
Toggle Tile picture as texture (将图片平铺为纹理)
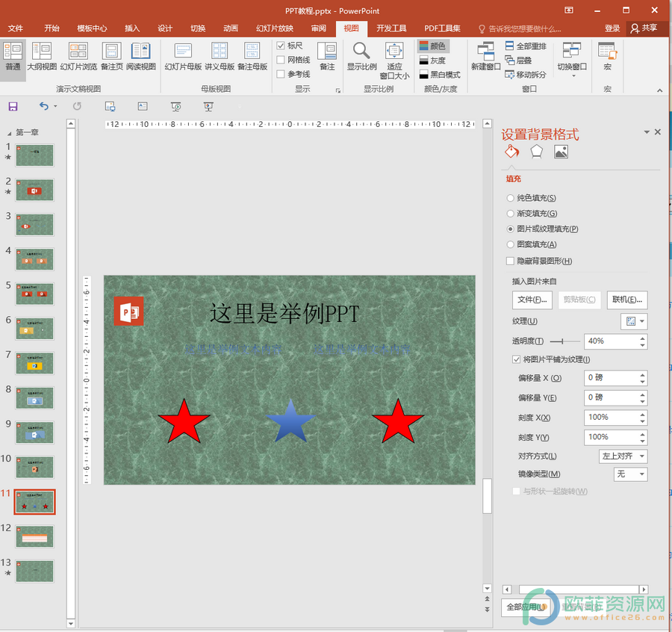click(x=517, y=359)
